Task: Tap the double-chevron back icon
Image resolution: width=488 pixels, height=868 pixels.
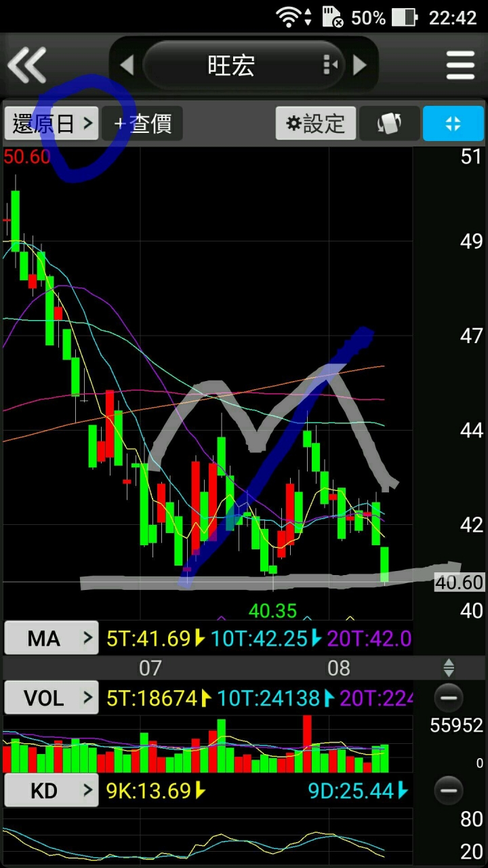Action: click(27, 66)
